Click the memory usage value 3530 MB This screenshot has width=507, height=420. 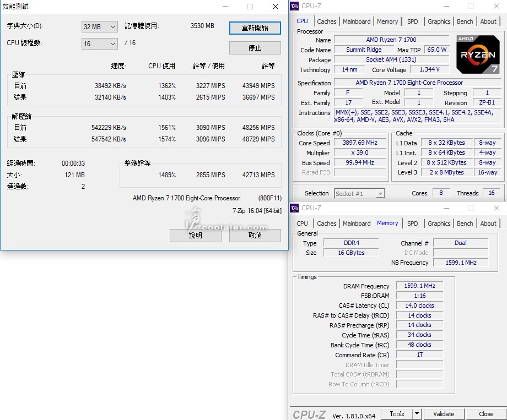202,26
